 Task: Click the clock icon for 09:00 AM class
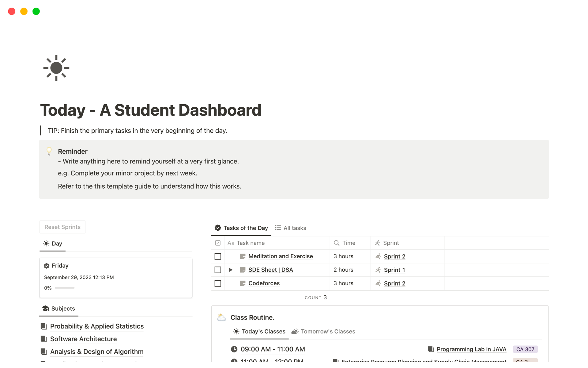pos(234,349)
